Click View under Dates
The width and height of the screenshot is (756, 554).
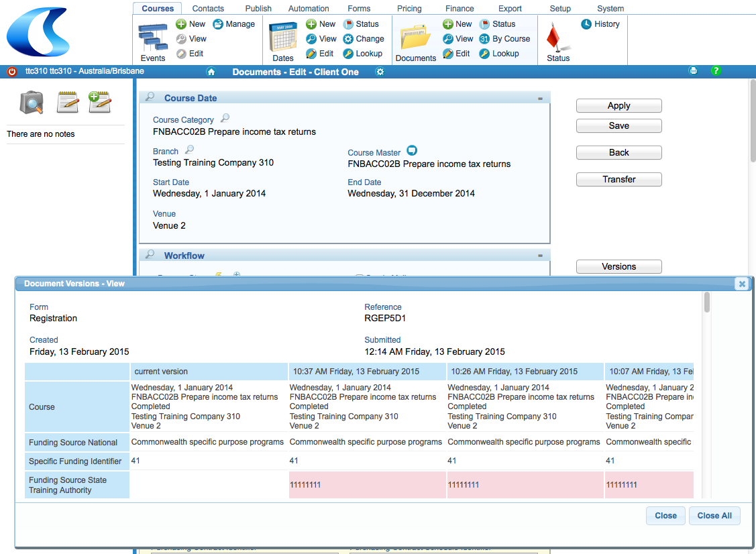point(321,39)
